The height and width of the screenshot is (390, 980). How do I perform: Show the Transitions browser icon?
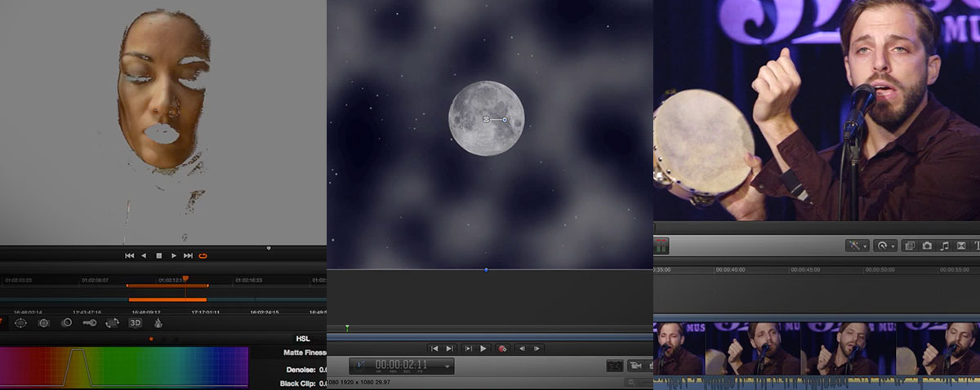pyautogui.click(x=962, y=245)
